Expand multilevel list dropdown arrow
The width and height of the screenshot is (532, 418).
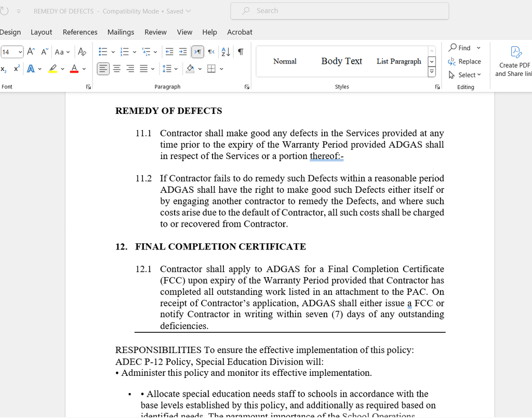[155, 52]
